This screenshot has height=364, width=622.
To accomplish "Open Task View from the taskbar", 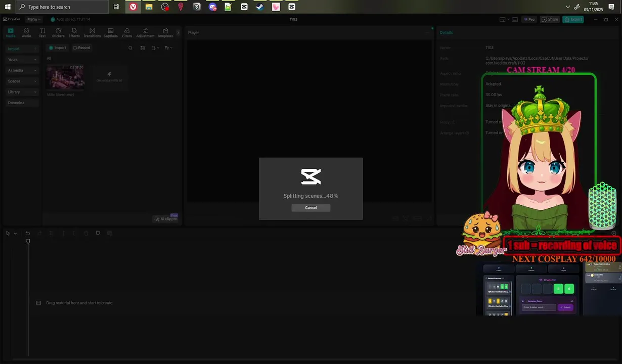I will pos(116,7).
